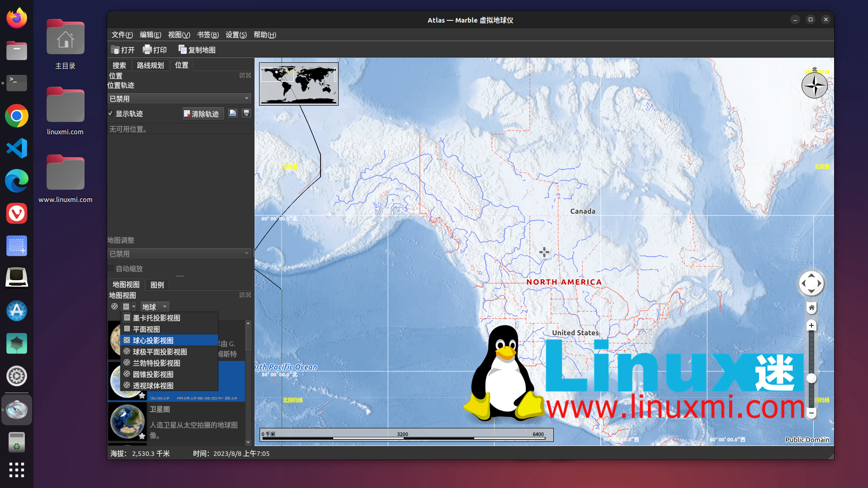Select 透视球体视图 (Perspective globe) from the projection list
The height and width of the screenshot is (488, 868).
click(170, 386)
